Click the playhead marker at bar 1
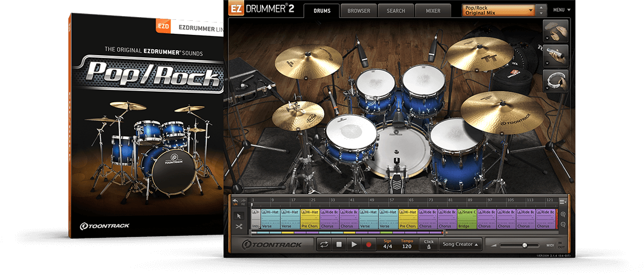This screenshot has width=644, height=277. point(252,204)
